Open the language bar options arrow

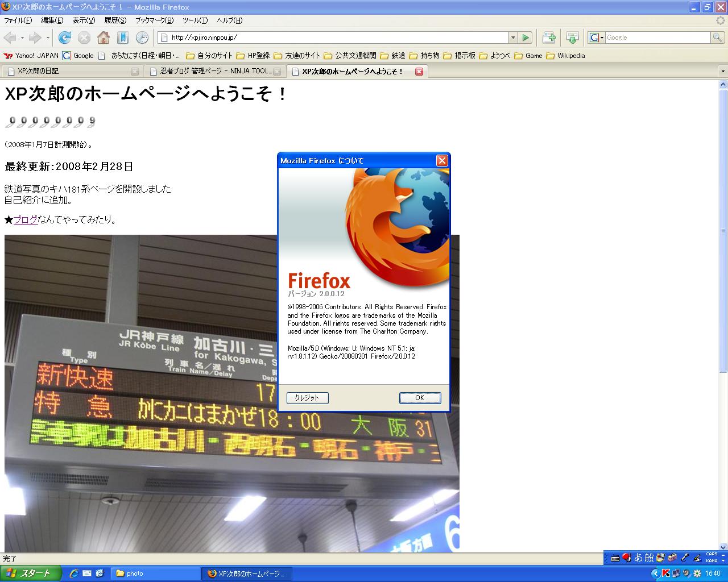point(723,560)
